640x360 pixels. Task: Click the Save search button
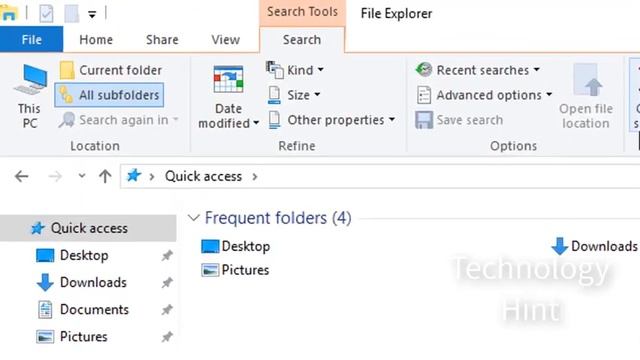(459, 120)
